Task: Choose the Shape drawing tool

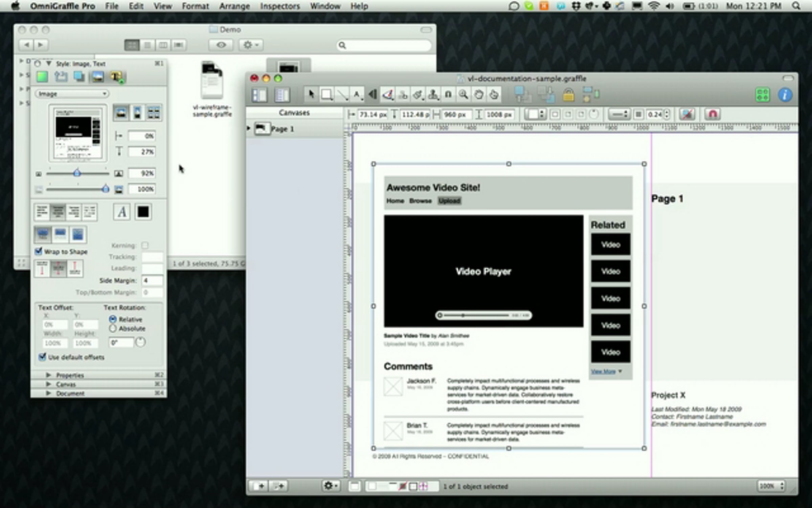Action: (326, 94)
